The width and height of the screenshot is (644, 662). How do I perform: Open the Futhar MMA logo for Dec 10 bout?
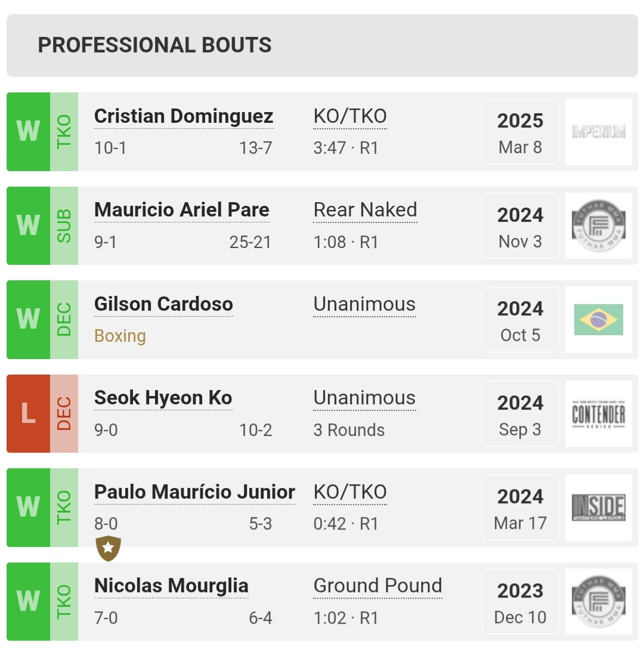coord(598,602)
